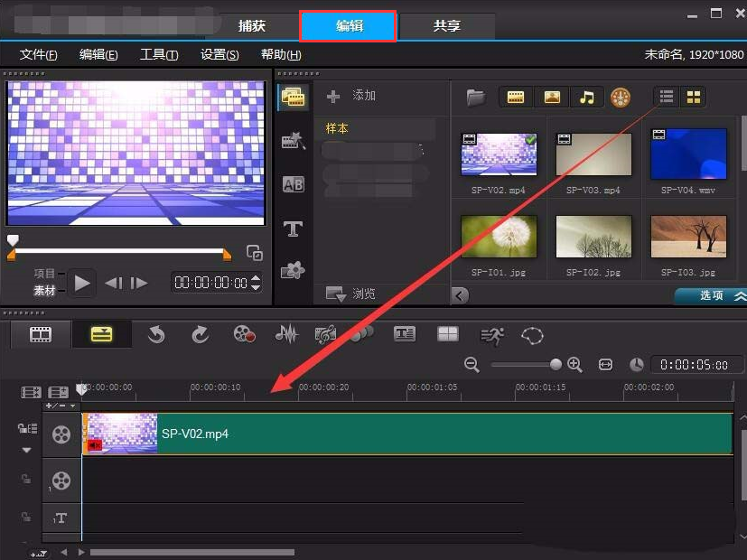Select the SP-V02.mp4 thumbnail
This screenshot has width=747, height=560.
(x=499, y=154)
